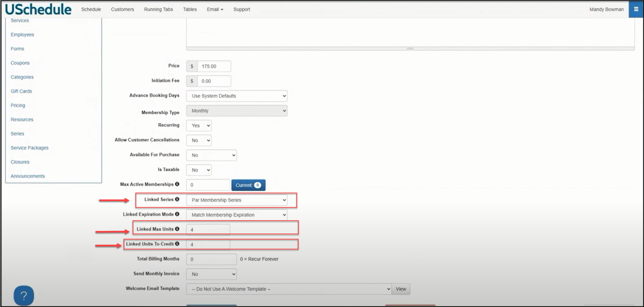
Task: Open Service Packages in the sidebar
Action: [29, 148]
